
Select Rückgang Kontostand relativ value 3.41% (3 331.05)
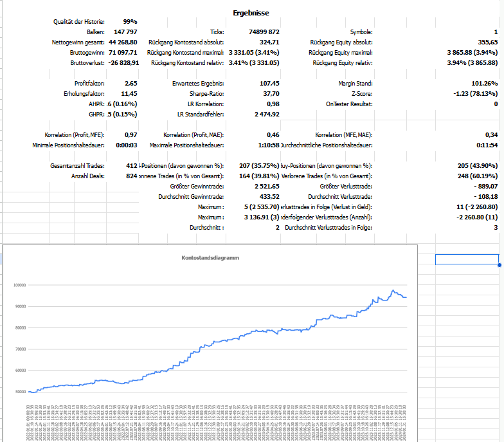point(254,63)
